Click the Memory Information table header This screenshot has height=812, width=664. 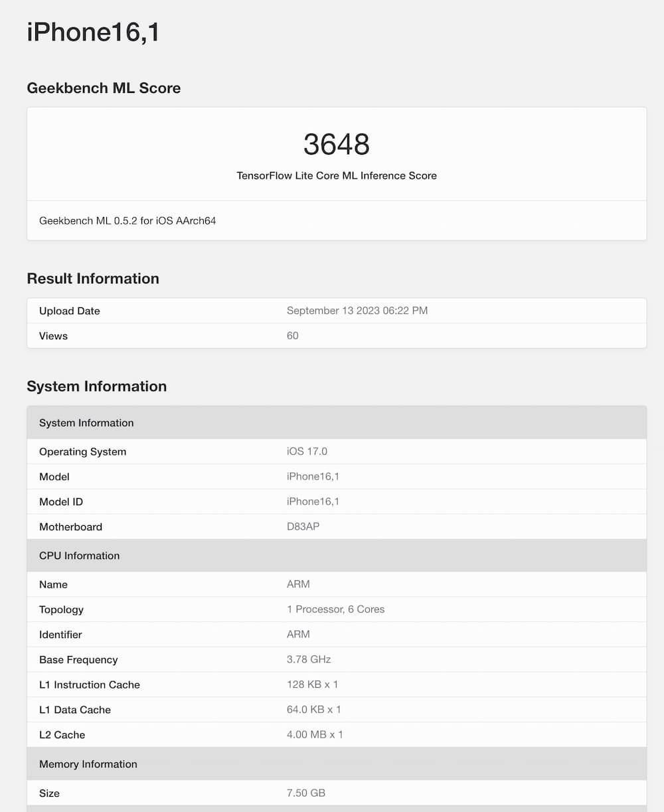click(x=337, y=764)
